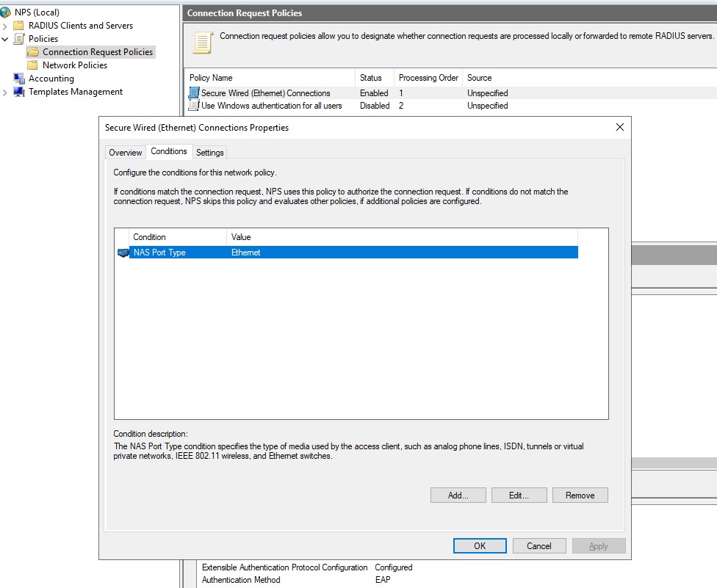Confirm the dialog with OK
The image size is (717, 588).
[x=480, y=545]
